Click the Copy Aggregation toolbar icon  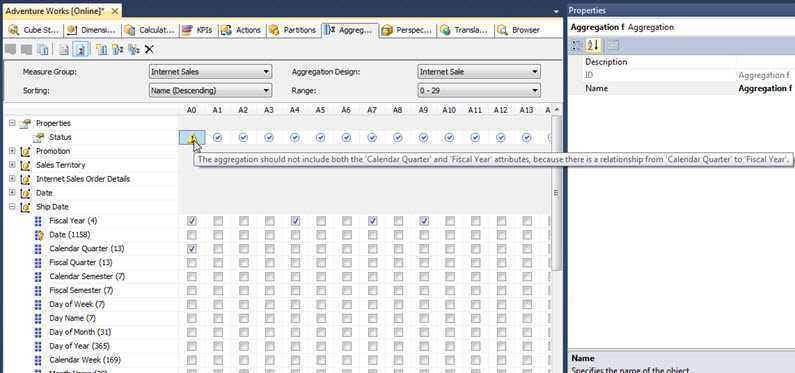[134, 49]
